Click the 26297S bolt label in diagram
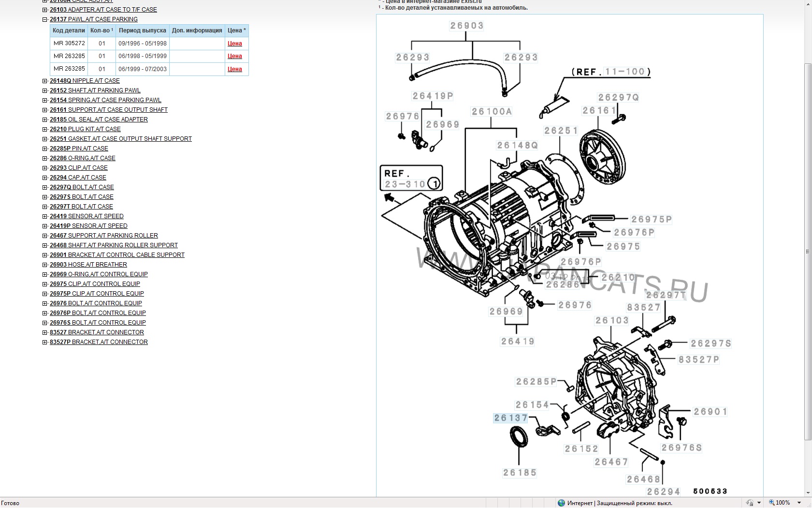The image size is (812, 508). [710, 344]
